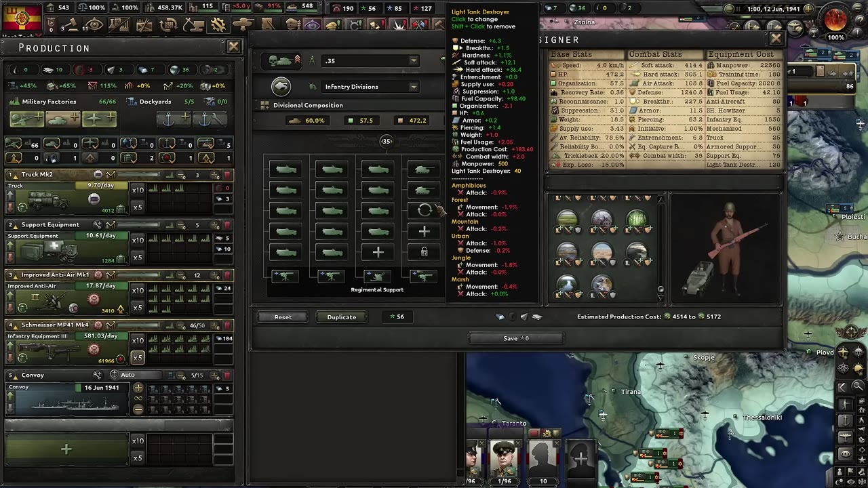Add a battalion with the plus in the third column
Screen dimensions: 868x488
click(378, 252)
